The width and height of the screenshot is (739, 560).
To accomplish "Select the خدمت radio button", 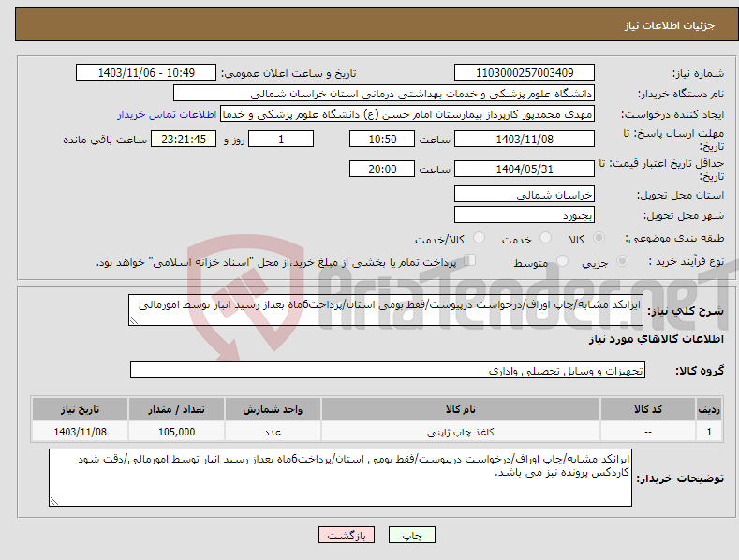I will (545, 238).
